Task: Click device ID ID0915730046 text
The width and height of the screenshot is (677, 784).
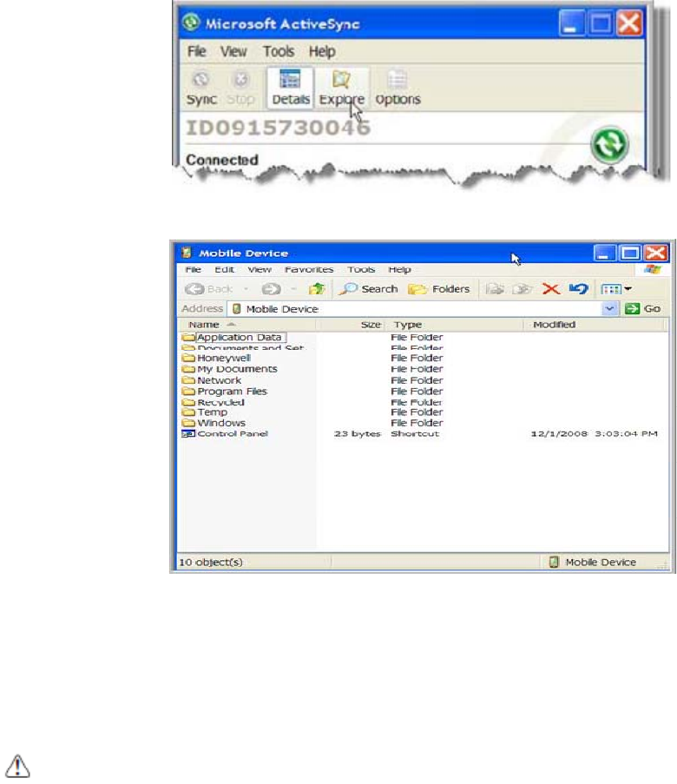Action: point(278,128)
